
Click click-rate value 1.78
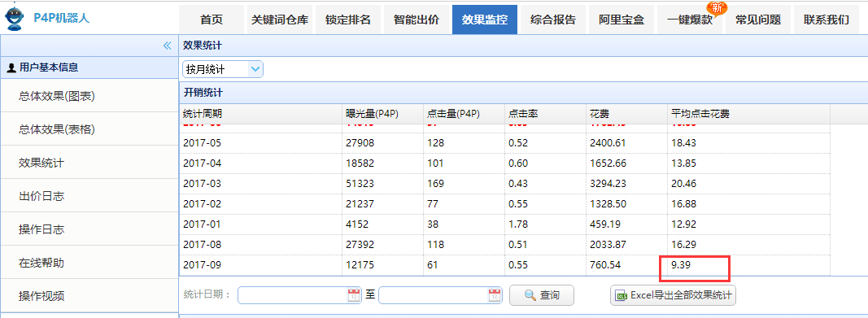518,224
